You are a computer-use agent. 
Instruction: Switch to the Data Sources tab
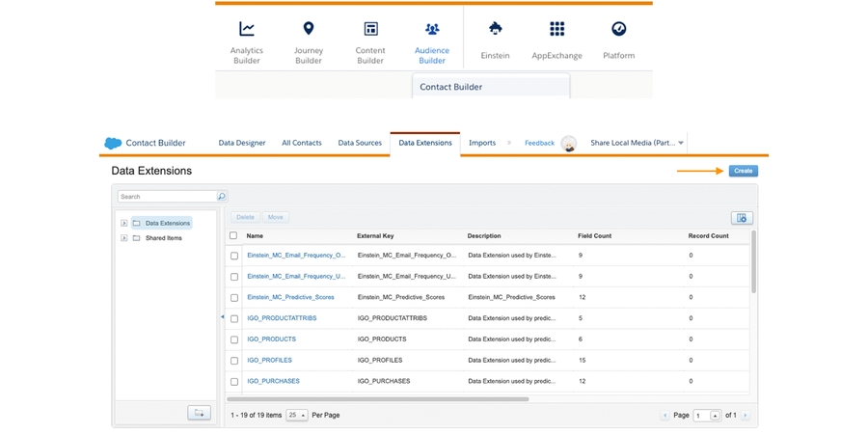click(x=360, y=143)
